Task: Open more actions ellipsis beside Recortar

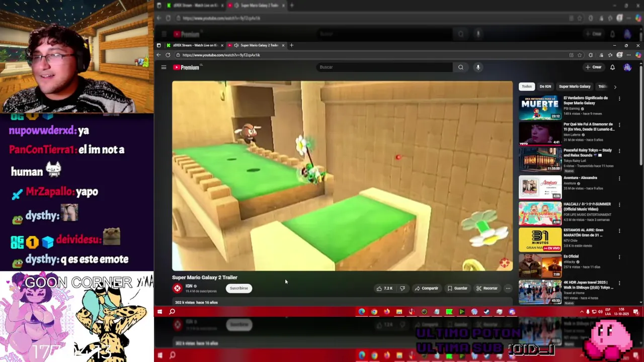Action: tap(508, 288)
